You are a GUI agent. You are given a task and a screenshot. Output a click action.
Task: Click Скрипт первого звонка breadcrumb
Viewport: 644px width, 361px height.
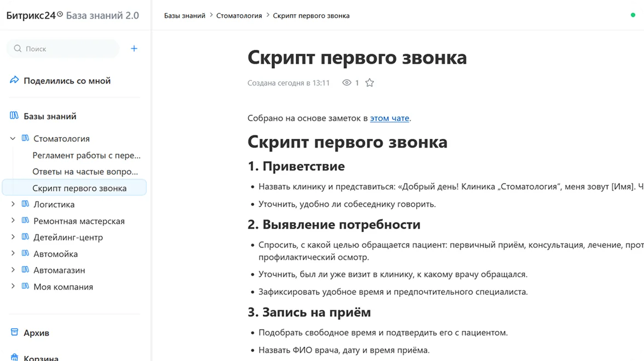311,15
